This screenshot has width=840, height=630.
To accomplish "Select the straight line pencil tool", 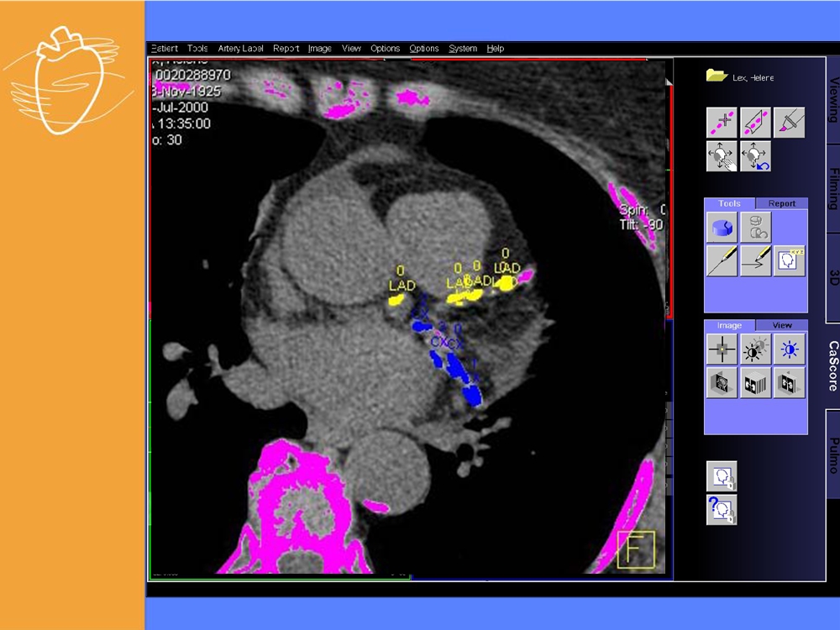I will [722, 261].
